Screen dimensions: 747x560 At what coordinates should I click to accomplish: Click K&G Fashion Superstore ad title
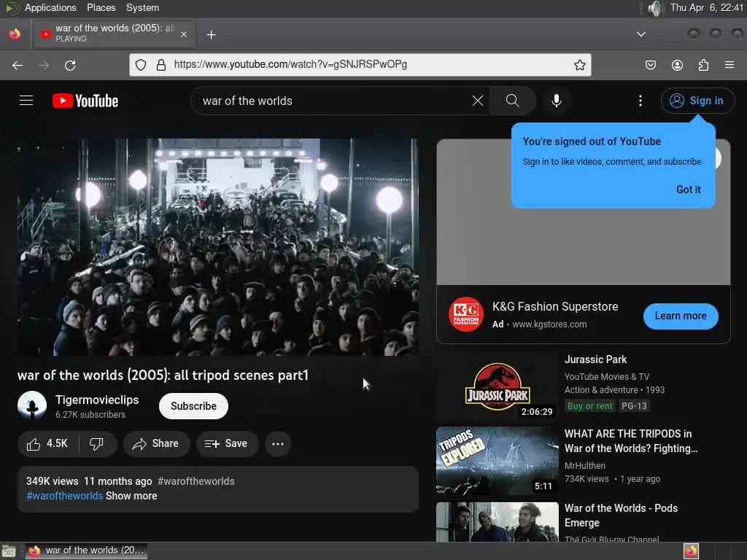click(555, 307)
